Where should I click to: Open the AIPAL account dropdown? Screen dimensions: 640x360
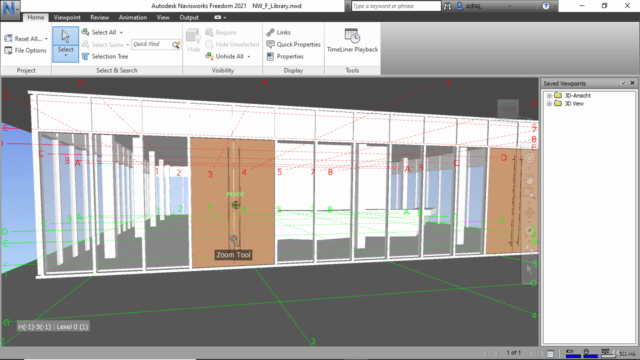coord(509,6)
